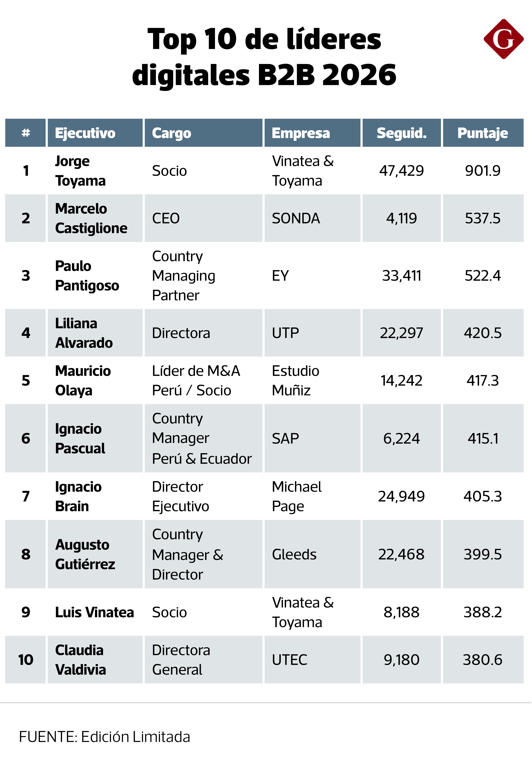The width and height of the screenshot is (532, 769).
Task: Click the Luis Vinatea name
Action: pos(94,612)
